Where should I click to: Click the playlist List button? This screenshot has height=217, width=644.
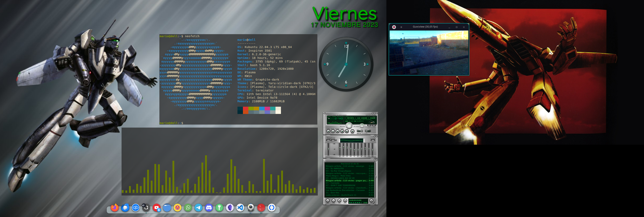click(371, 201)
